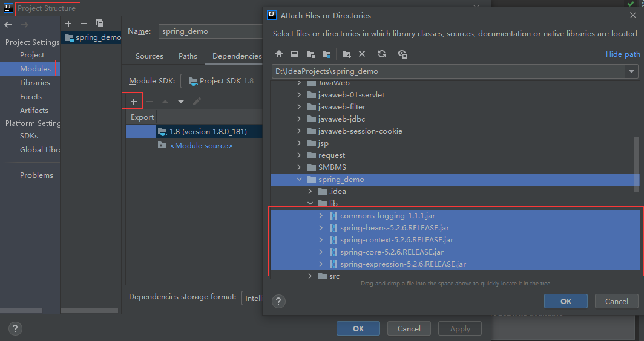Click the Delete icon in file chooser toolbar
Viewport: 644px width, 341px height.
362,54
